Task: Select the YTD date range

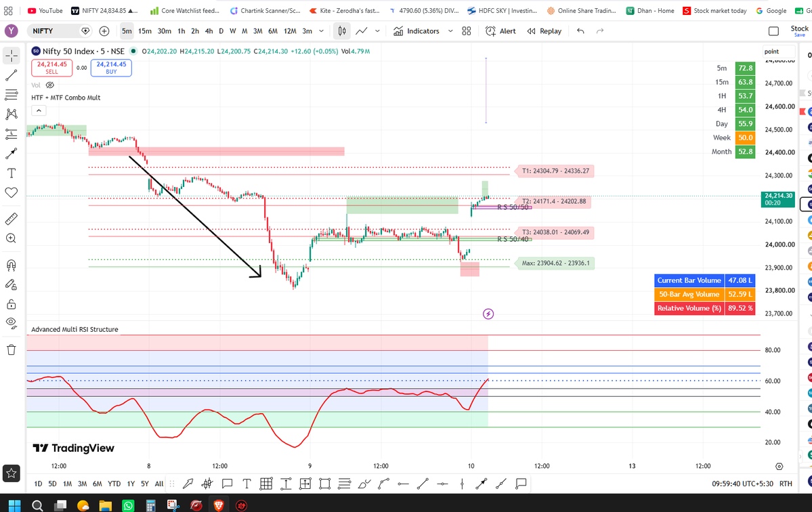Action: click(x=114, y=484)
